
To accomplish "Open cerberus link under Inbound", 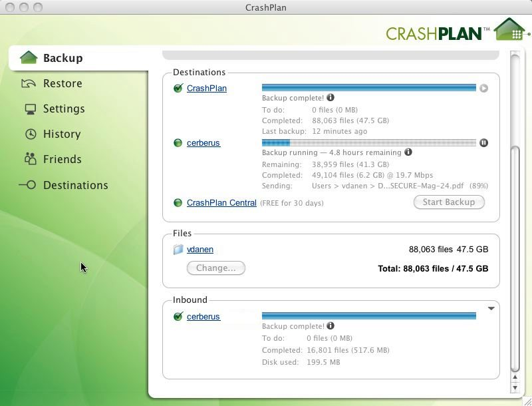I will pyautogui.click(x=203, y=316).
